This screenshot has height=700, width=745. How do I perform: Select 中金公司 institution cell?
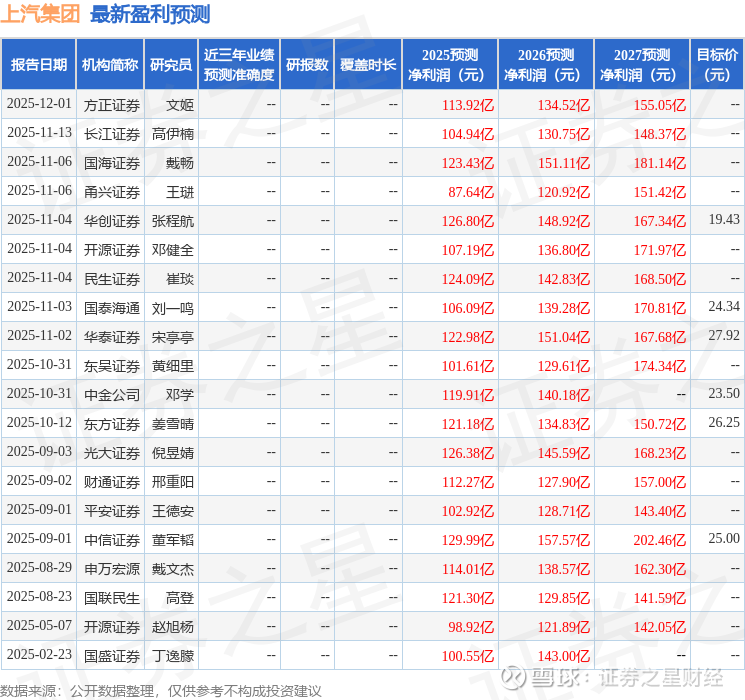click(112, 395)
